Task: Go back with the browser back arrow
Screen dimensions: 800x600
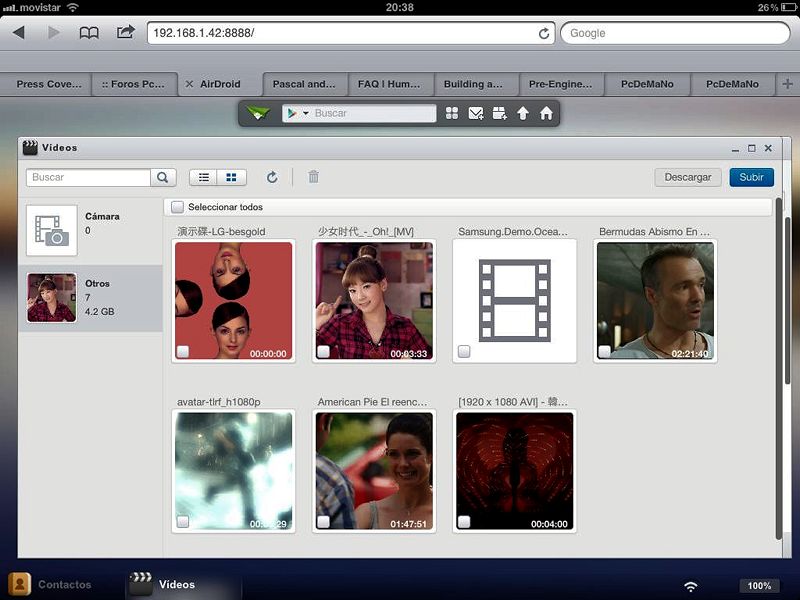Action: pos(19,33)
